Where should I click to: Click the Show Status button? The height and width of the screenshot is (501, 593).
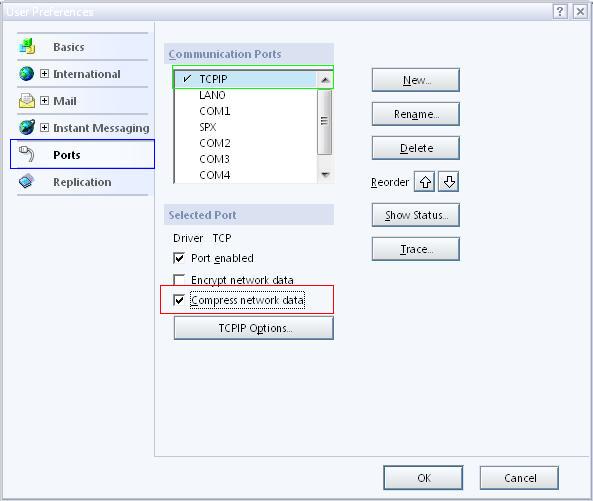point(416,215)
